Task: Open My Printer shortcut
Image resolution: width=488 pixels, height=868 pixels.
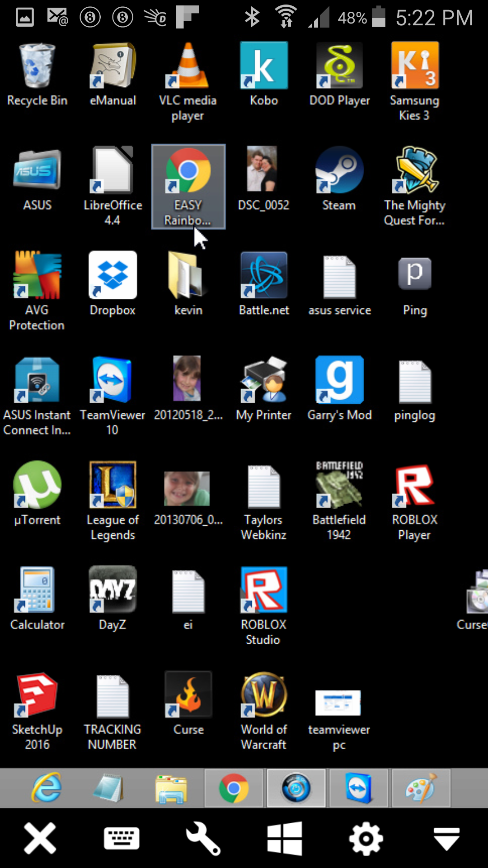Action: pos(264,389)
